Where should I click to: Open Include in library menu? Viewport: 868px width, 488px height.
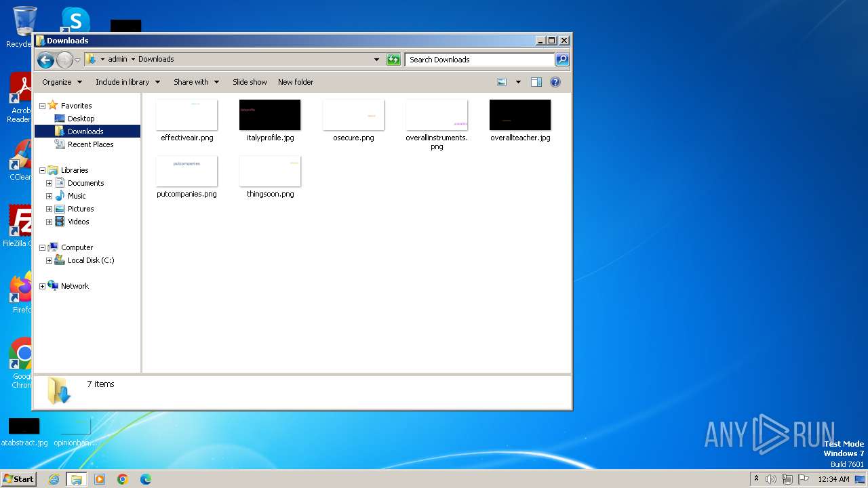point(127,82)
